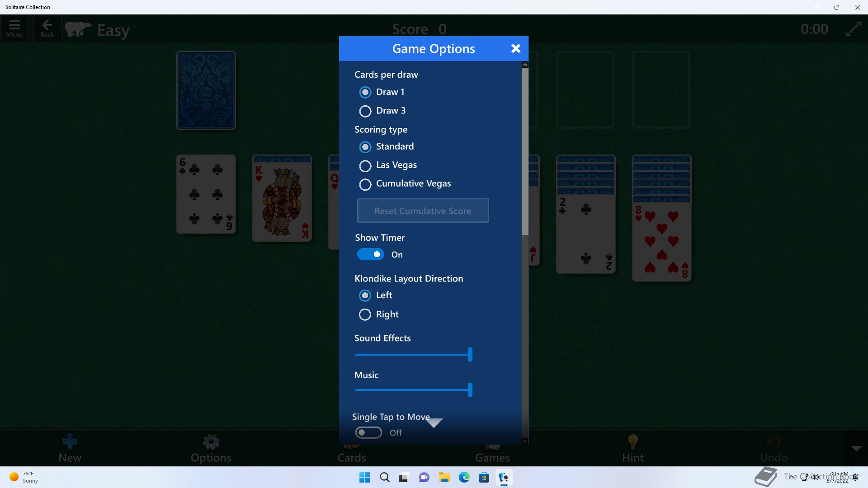The width and height of the screenshot is (868, 488).
Task: Click the scroll-down arrow in options dialog
Action: [x=525, y=441]
